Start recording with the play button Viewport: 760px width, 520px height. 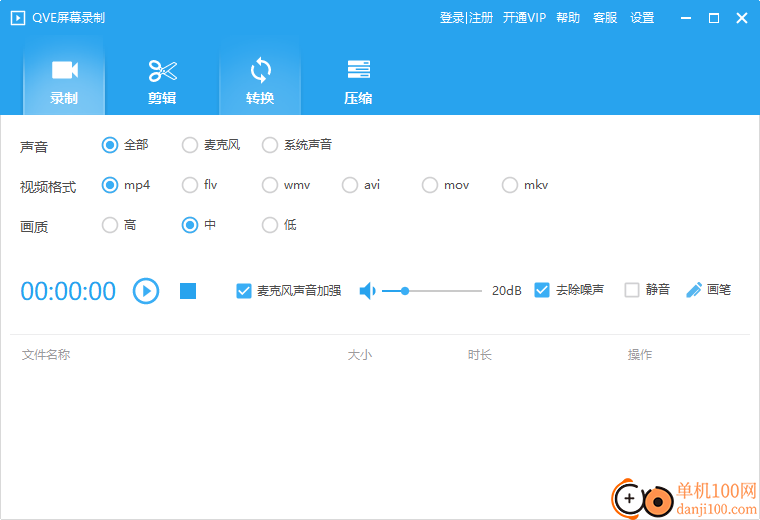[x=146, y=291]
